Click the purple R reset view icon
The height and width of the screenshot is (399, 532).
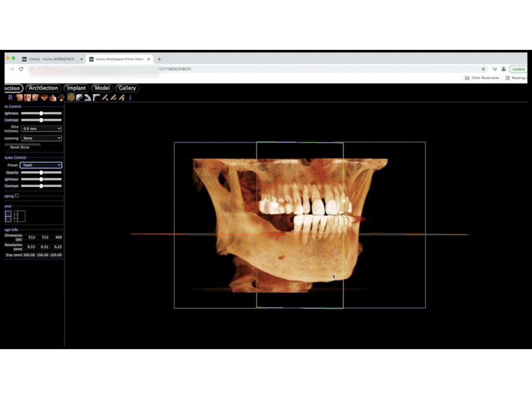(10, 98)
